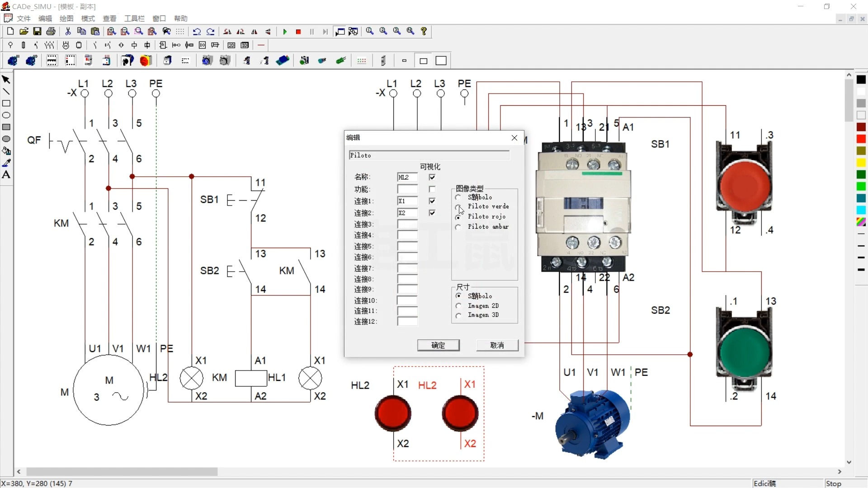Pick the blue motor component icon

click(13, 61)
